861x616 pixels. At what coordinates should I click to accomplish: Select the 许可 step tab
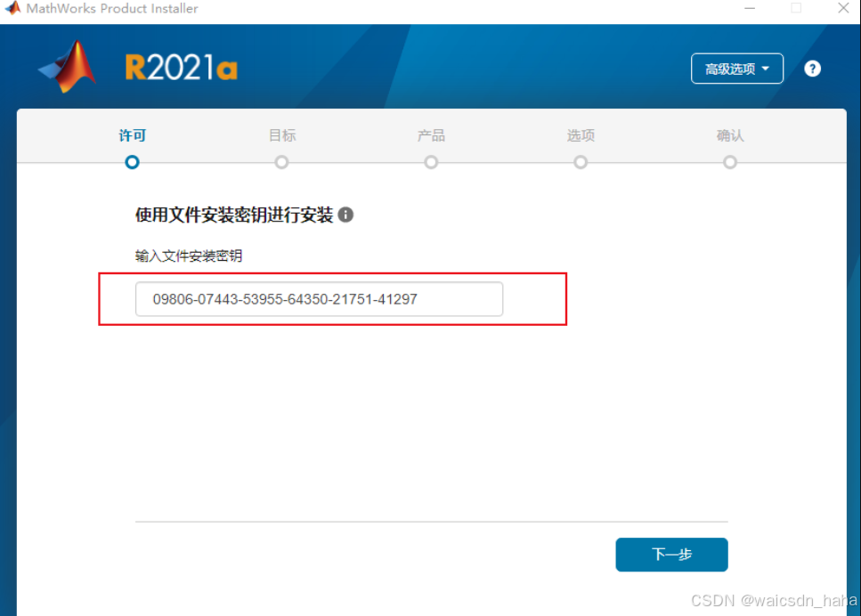[133, 135]
